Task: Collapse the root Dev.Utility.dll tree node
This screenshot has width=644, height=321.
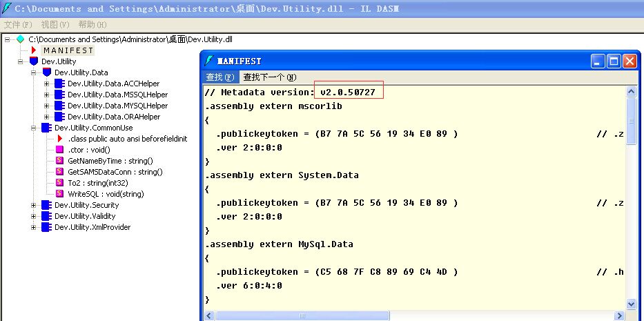Action: [x=8, y=39]
